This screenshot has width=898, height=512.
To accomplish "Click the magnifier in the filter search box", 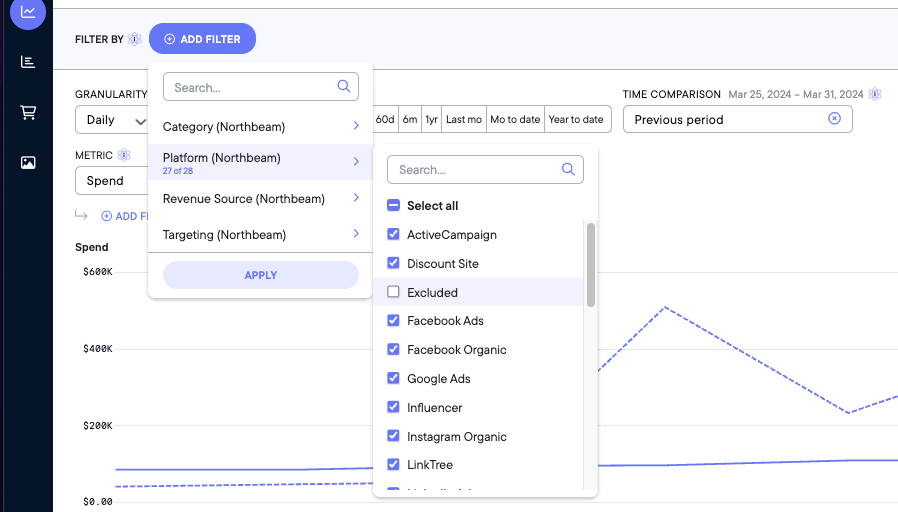I will pyautogui.click(x=344, y=86).
